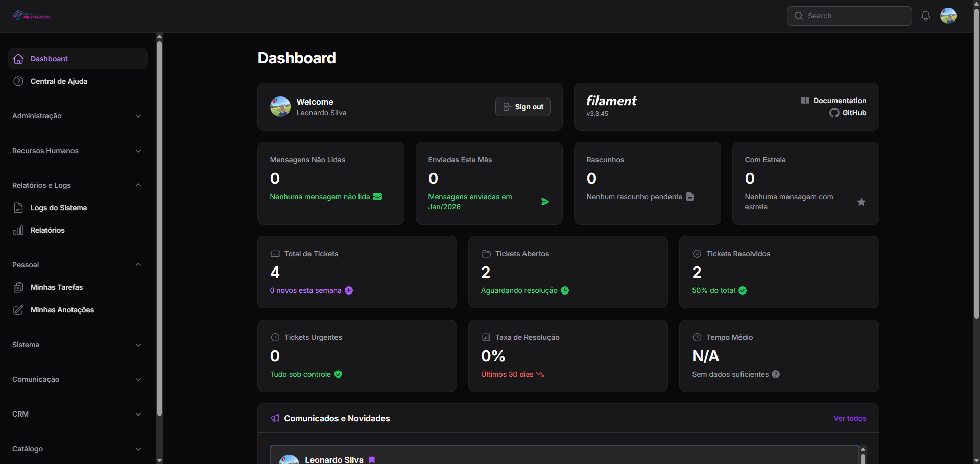
Task: Click the Tempo Médio help question icon
Action: [x=776, y=374]
